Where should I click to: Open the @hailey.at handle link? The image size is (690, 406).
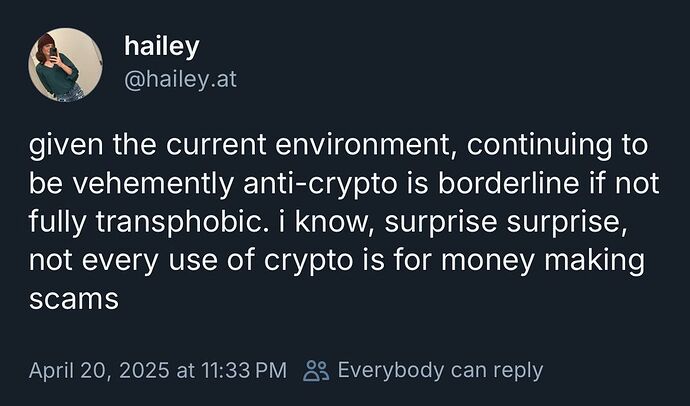click(x=180, y=80)
